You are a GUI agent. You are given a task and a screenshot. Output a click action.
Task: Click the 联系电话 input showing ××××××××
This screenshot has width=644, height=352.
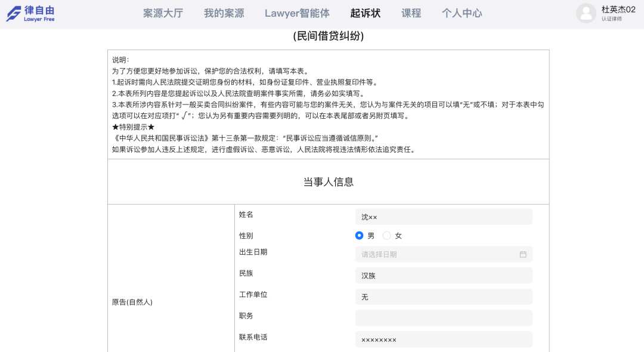pos(444,339)
